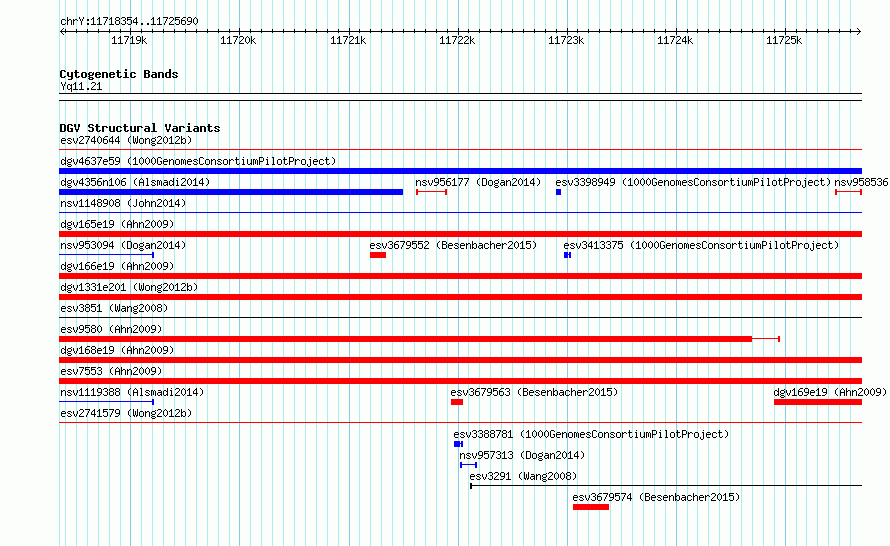The image size is (890, 546).
Task: Open the nsv958536 variant feature
Action: click(x=849, y=192)
